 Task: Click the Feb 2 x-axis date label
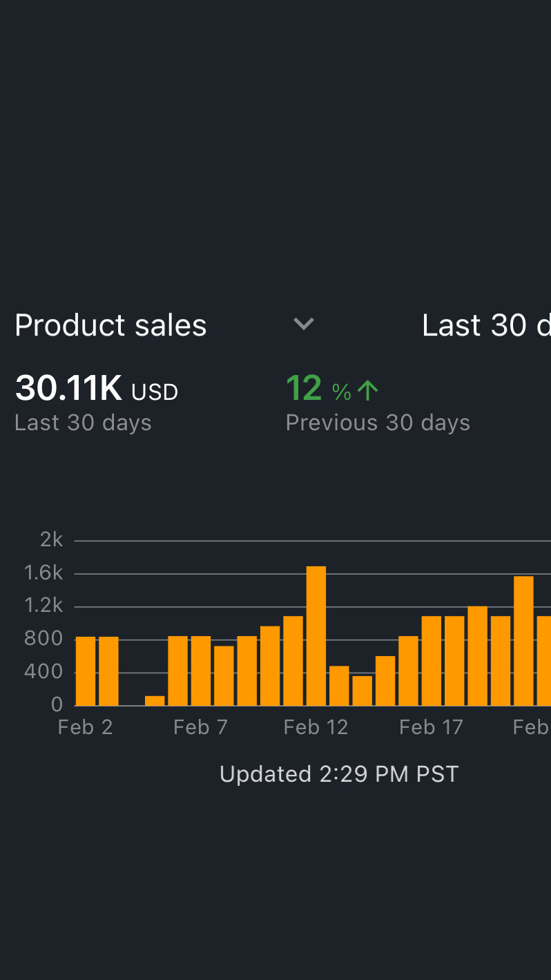85,727
